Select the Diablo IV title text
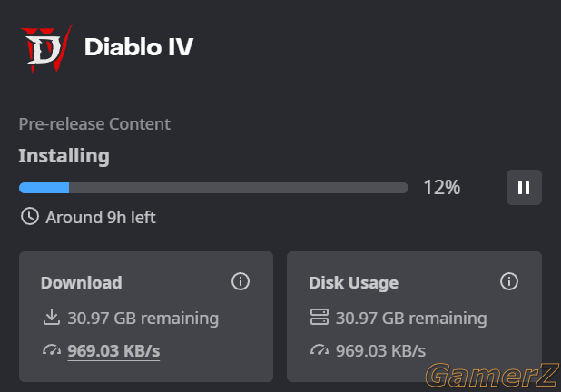Image resolution: width=561 pixels, height=392 pixels. tap(139, 47)
